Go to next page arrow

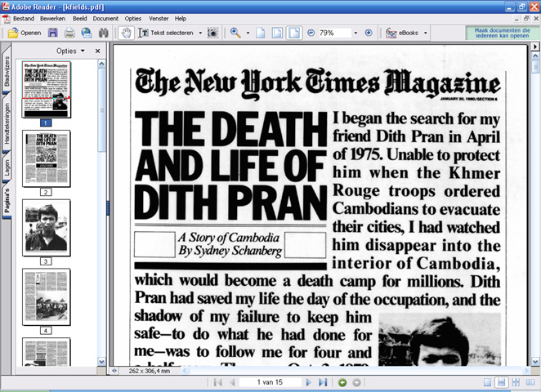tap(308, 382)
